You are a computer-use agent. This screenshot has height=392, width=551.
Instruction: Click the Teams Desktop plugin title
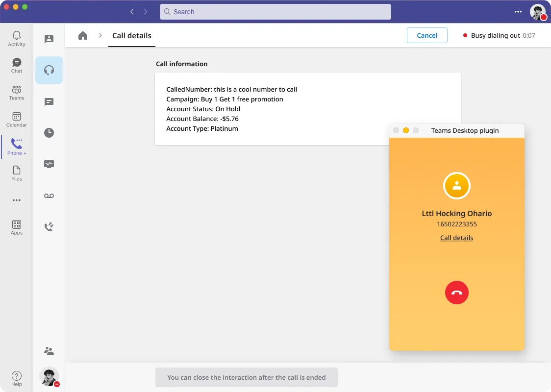(x=465, y=131)
